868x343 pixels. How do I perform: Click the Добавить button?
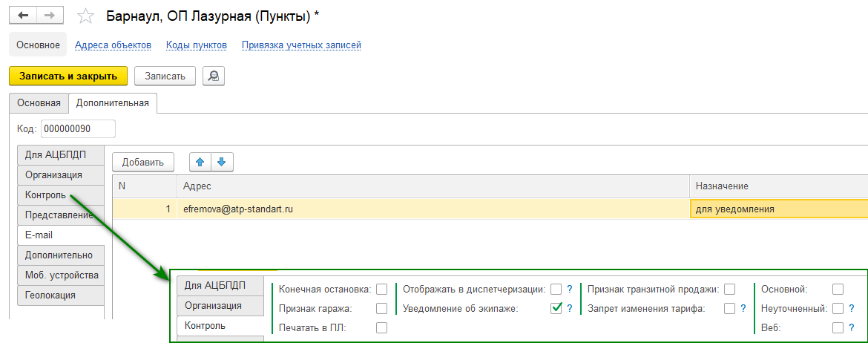click(143, 161)
